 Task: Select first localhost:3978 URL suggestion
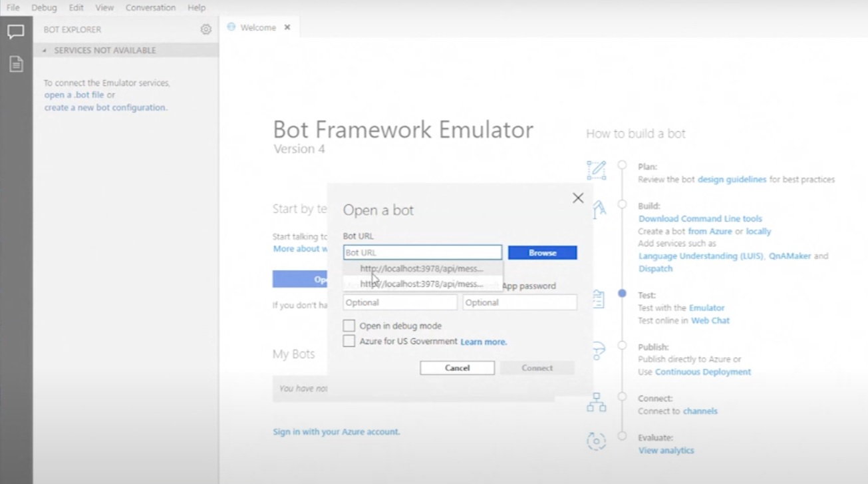[423, 268]
